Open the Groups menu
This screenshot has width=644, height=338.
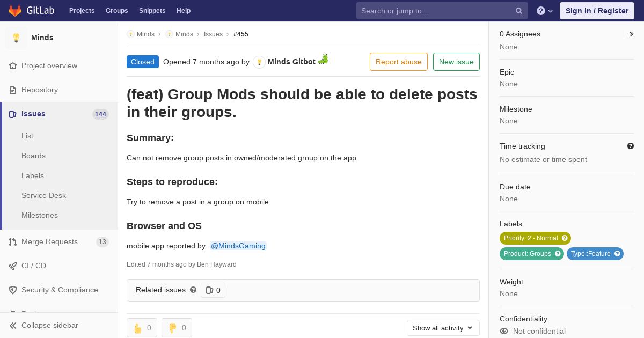tap(117, 11)
